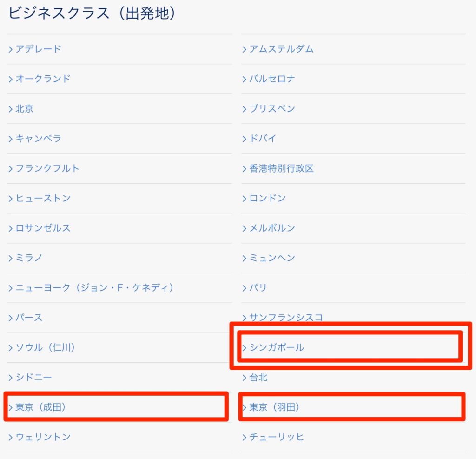The image size is (476, 459).
Task: Open フランクフルト departure page
Action: 47,168
